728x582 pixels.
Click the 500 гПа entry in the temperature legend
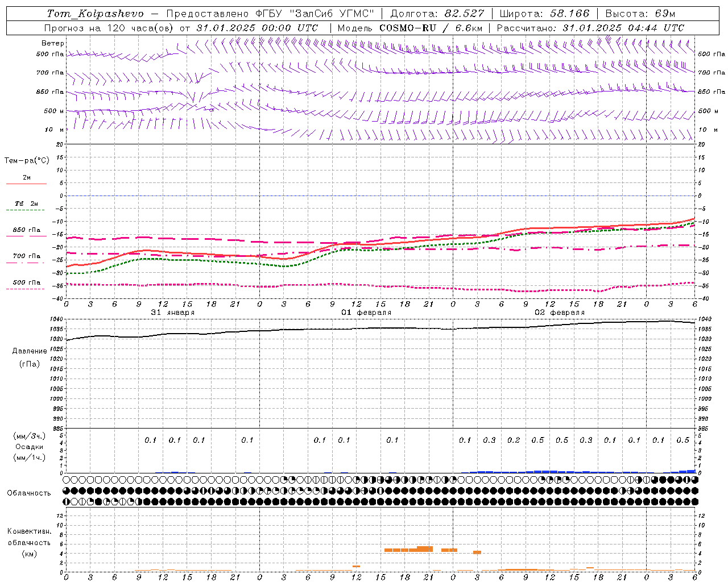[x=27, y=282]
